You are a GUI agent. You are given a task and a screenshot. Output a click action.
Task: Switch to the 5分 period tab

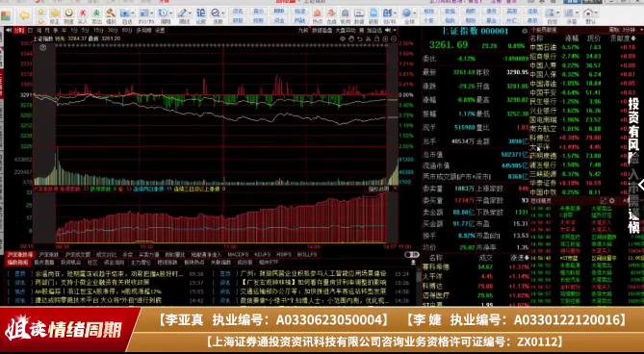pyautogui.click(x=85, y=30)
